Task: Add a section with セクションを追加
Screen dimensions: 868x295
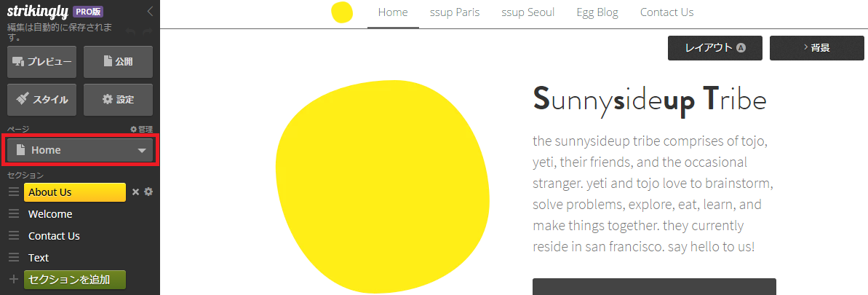Action: 75,280
